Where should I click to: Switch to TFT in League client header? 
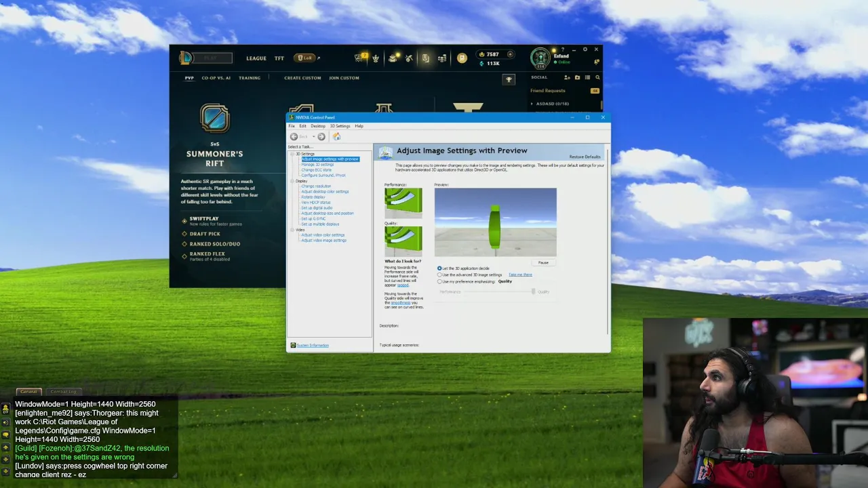click(279, 58)
